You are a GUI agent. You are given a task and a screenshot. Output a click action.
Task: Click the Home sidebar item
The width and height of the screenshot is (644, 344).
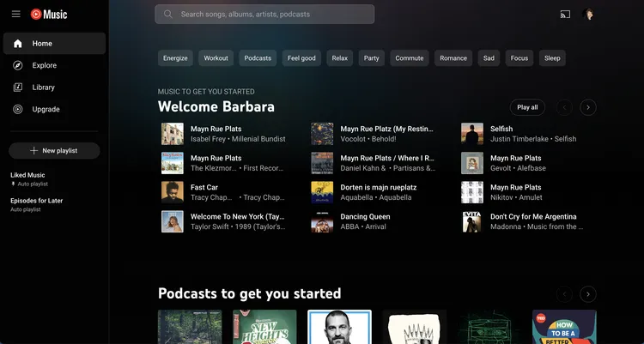[x=42, y=44]
